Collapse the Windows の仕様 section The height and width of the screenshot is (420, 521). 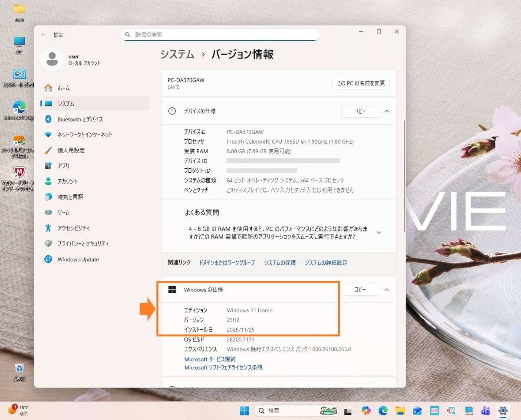point(386,289)
